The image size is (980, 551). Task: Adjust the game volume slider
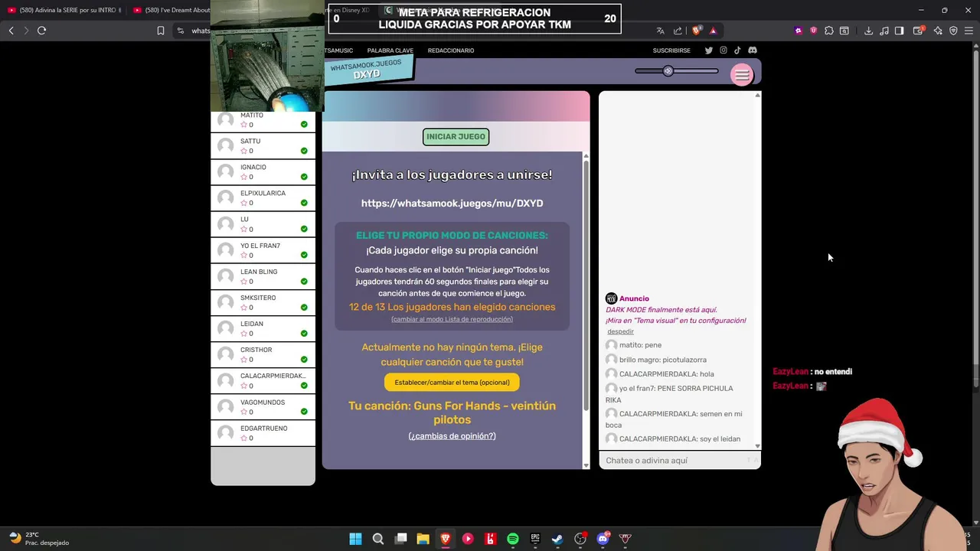click(x=677, y=71)
